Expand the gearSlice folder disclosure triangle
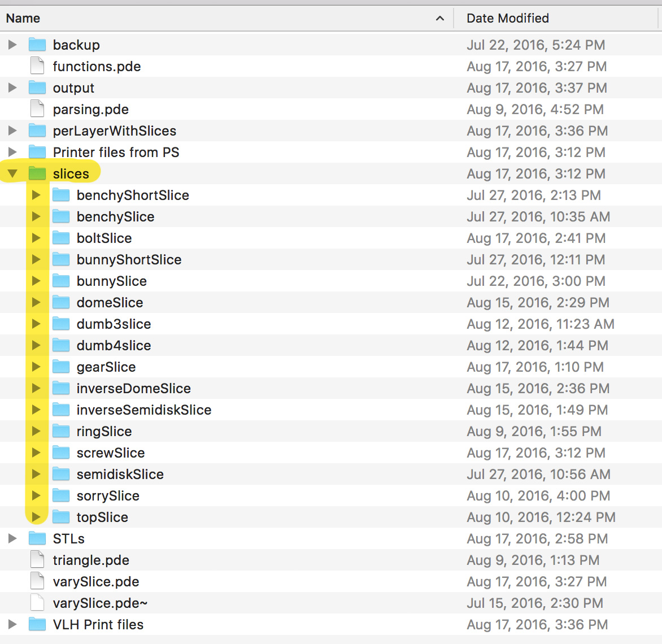 click(36, 367)
